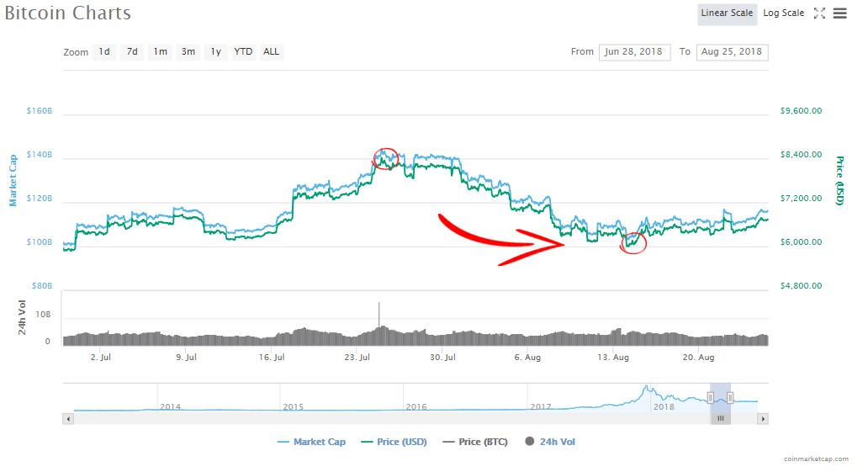
Task: Set zoom to 1d
Action: click(x=104, y=52)
